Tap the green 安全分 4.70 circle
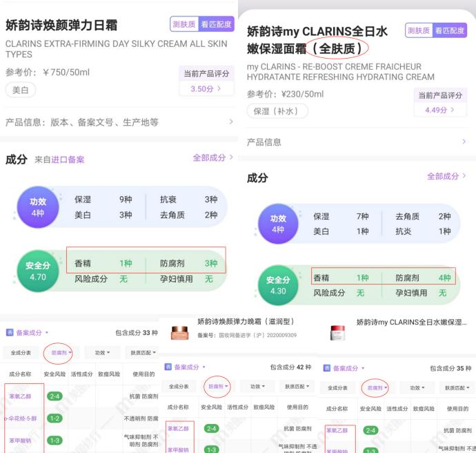Screen dimensions: 476x453 pyautogui.click(x=38, y=271)
